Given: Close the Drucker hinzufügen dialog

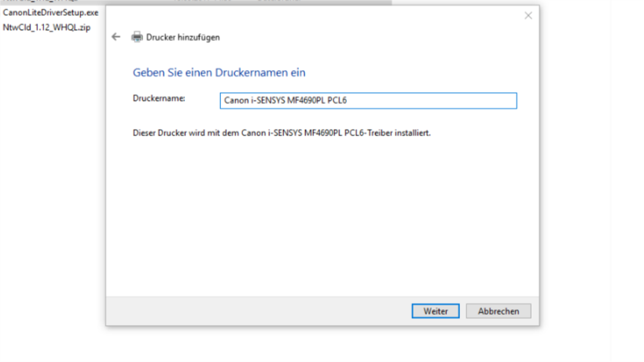Looking at the screenshot, I should point(528,16).
